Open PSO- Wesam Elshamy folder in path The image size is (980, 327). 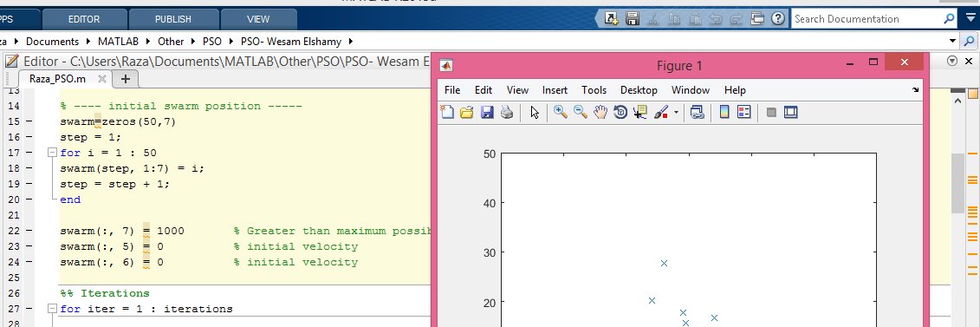tap(291, 42)
